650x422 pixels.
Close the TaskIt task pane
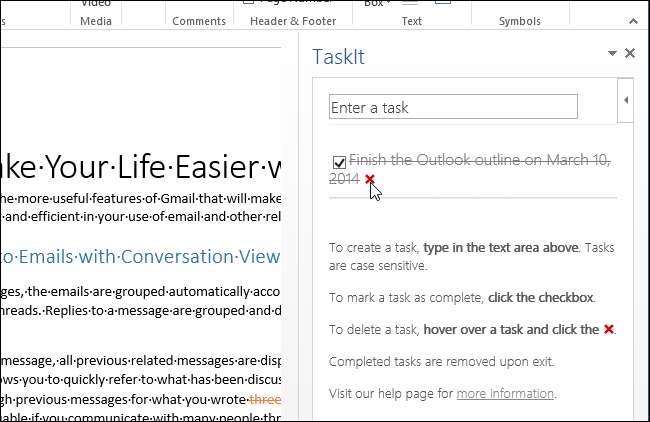[630, 54]
